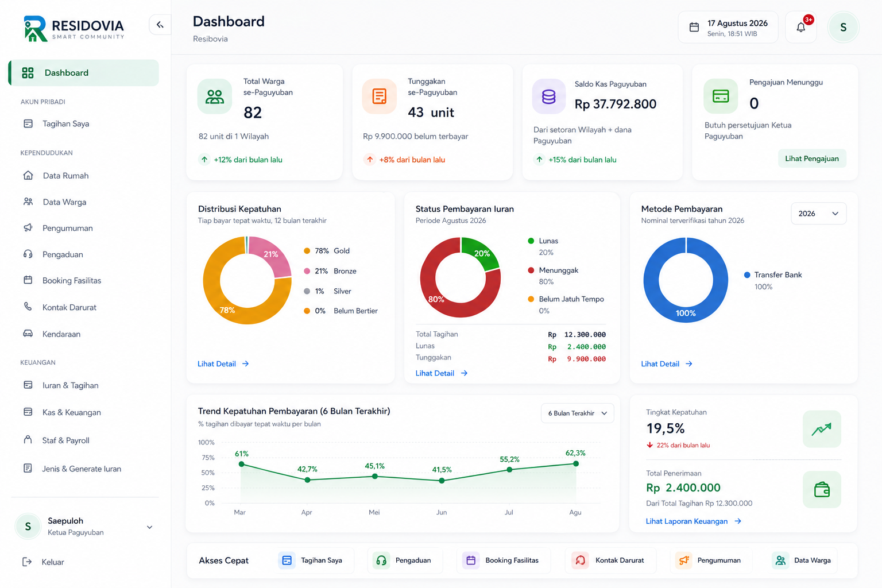Open Lihat Laporan Keuangan link

(x=694, y=521)
